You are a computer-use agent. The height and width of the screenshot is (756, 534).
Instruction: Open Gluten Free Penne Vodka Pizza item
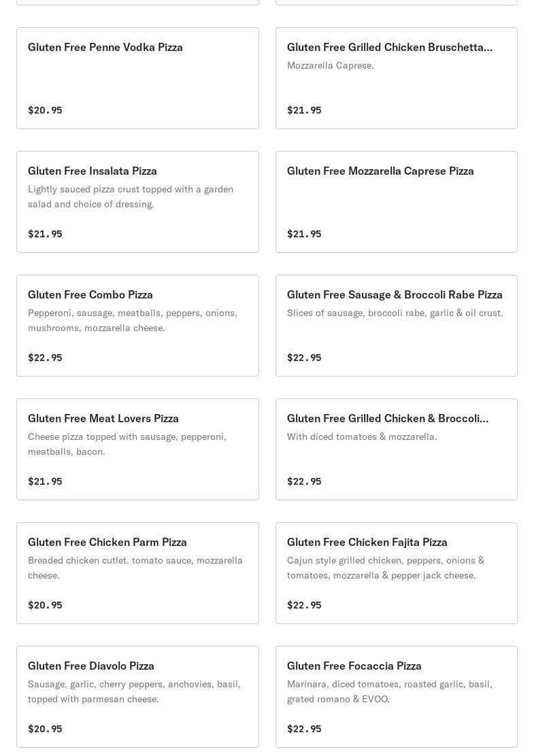(x=105, y=48)
